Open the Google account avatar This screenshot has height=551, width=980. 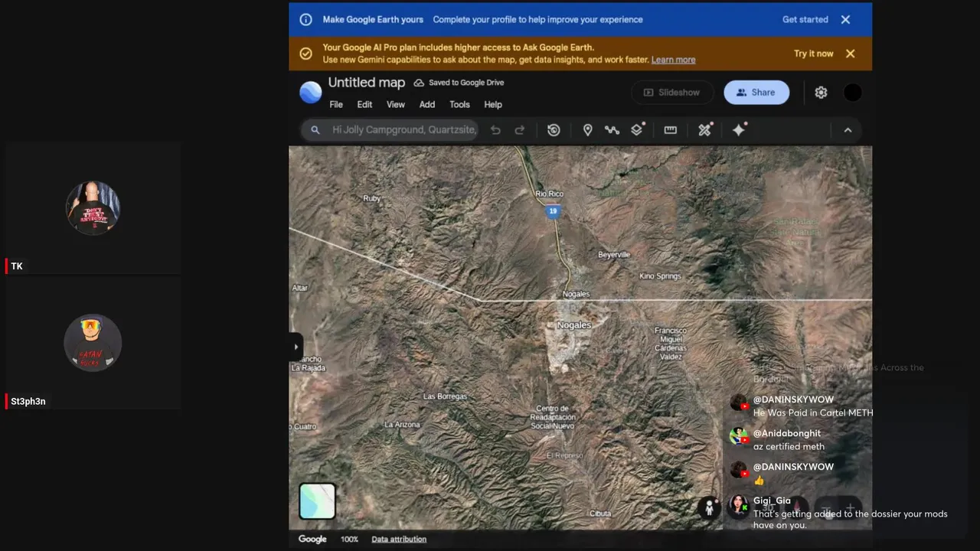click(852, 93)
